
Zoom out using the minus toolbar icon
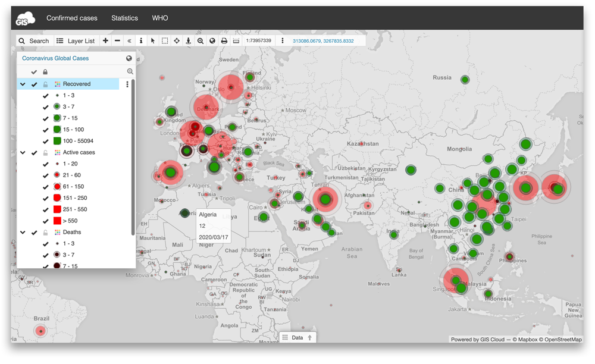(x=117, y=40)
